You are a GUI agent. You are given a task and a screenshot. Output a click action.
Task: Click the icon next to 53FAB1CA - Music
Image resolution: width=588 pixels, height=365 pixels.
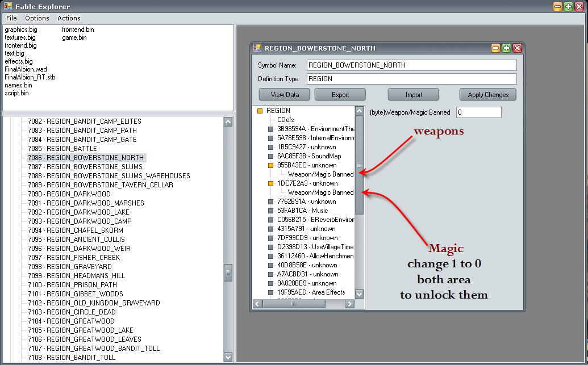coord(271,211)
